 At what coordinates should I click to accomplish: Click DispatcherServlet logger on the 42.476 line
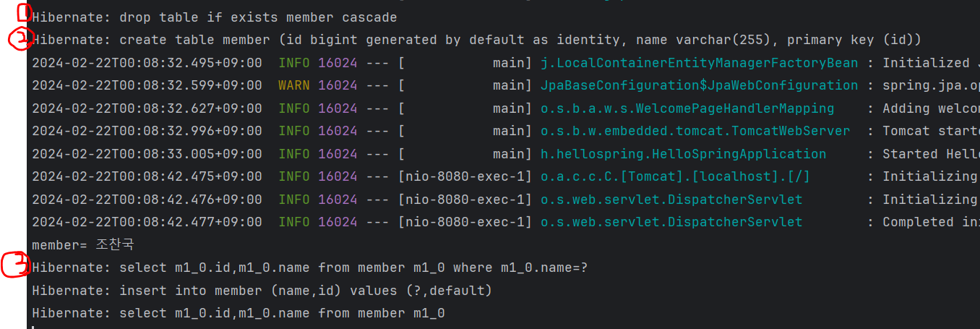[x=671, y=200]
